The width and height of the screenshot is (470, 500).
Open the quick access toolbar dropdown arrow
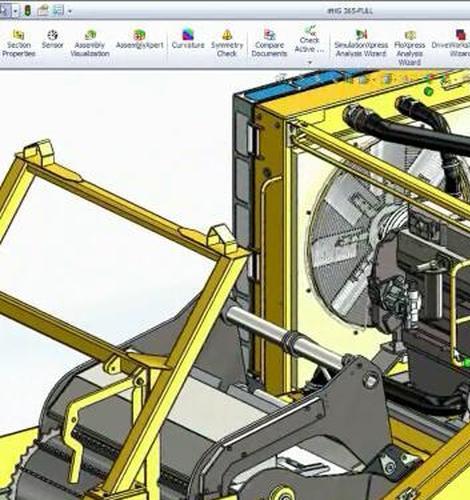pyautogui.click(x=70, y=11)
